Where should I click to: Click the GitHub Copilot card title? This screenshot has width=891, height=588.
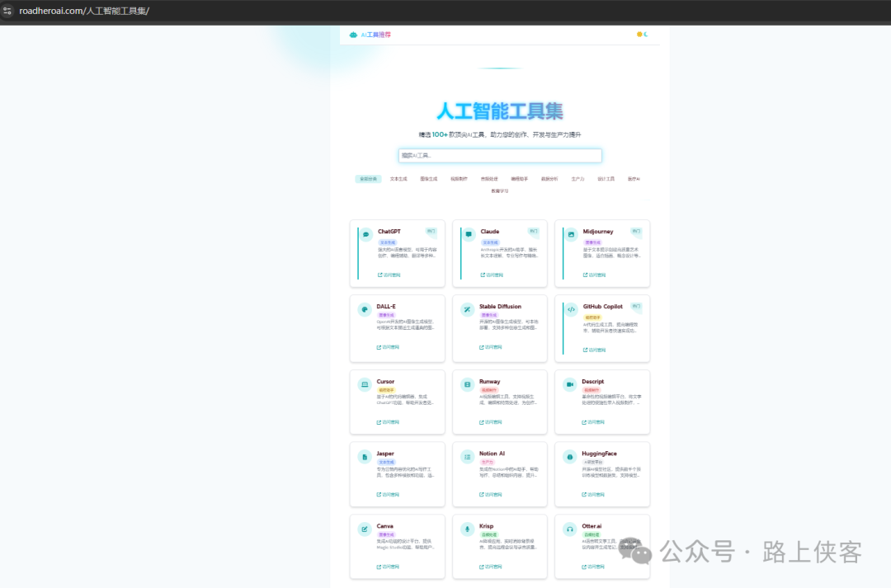click(x=602, y=306)
